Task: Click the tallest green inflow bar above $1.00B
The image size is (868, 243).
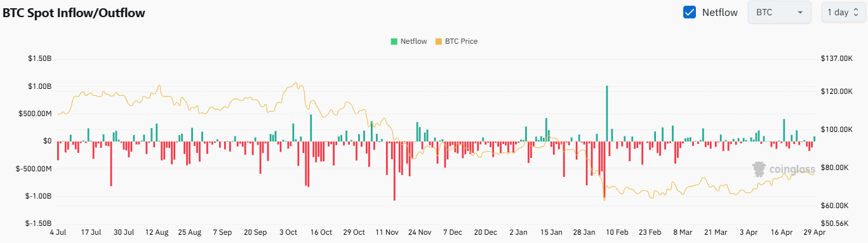Action: [607, 113]
